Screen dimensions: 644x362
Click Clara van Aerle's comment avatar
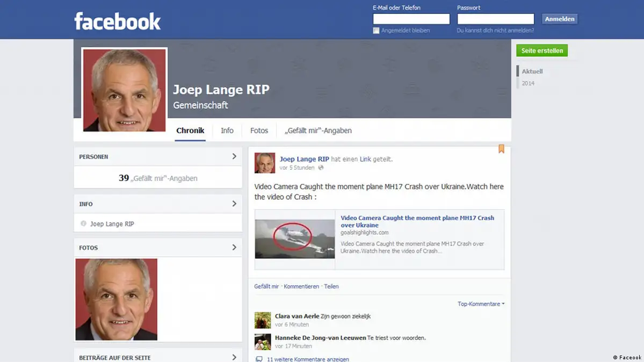click(x=263, y=320)
